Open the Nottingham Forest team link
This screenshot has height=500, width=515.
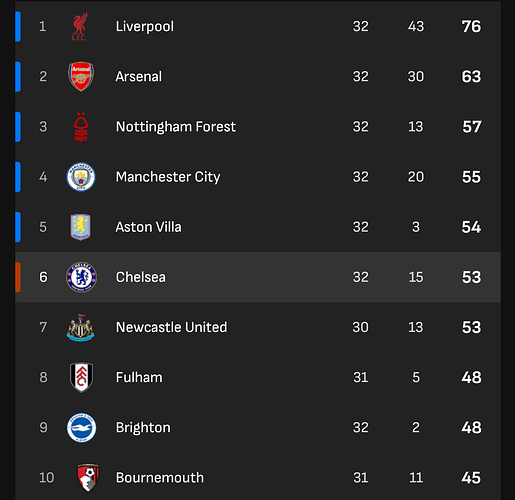176,127
